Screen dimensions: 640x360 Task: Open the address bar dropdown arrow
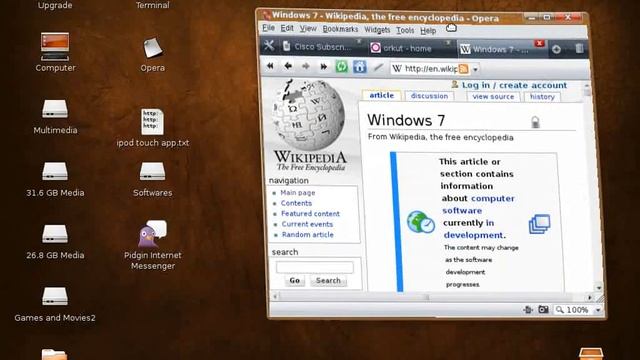475,70
